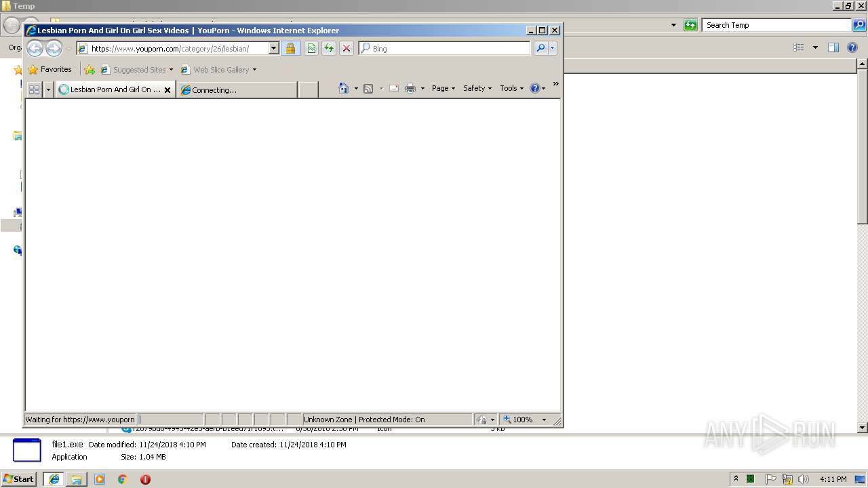Click Google Chrome icon on taskbar

point(122,479)
